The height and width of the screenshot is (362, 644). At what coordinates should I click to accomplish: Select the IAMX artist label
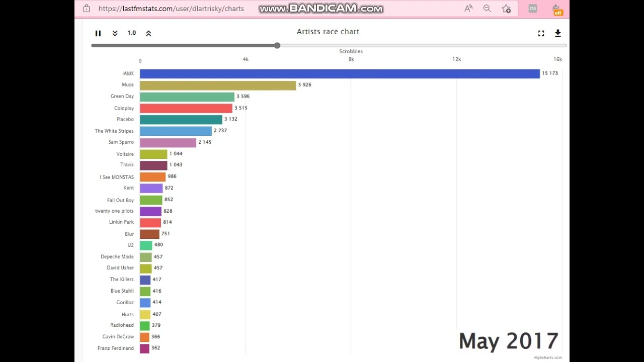[128, 73]
